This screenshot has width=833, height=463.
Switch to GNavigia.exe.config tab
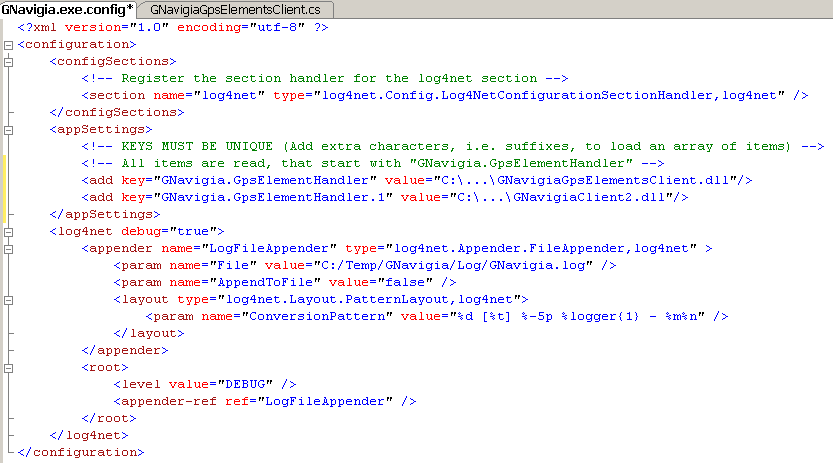(67, 9)
